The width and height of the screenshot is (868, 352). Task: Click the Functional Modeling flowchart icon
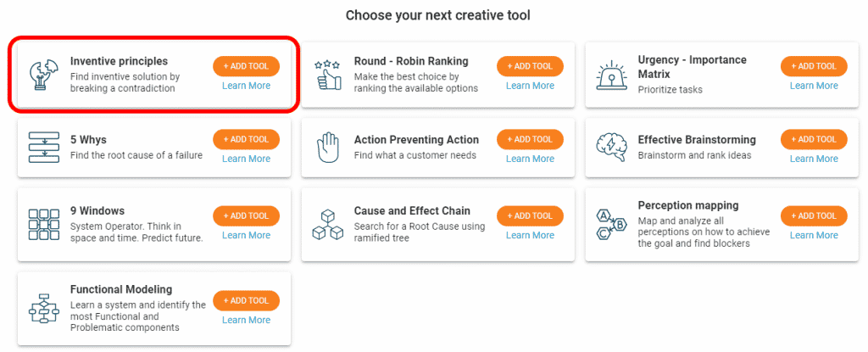click(44, 309)
